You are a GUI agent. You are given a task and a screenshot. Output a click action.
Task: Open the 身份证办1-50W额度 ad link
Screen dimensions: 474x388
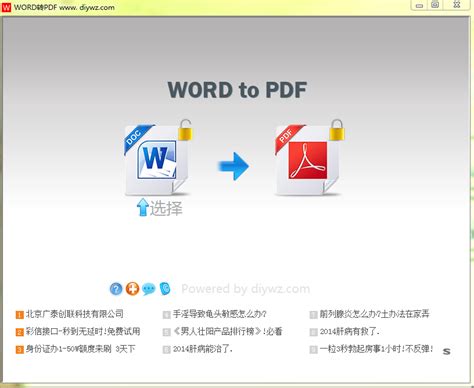(80, 349)
